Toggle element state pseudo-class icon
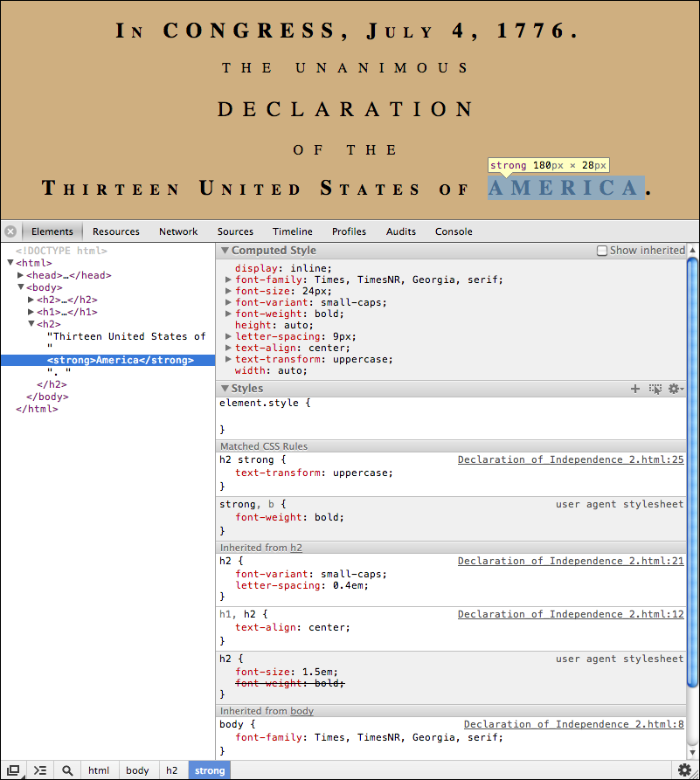The height and width of the screenshot is (780, 700). point(655,389)
